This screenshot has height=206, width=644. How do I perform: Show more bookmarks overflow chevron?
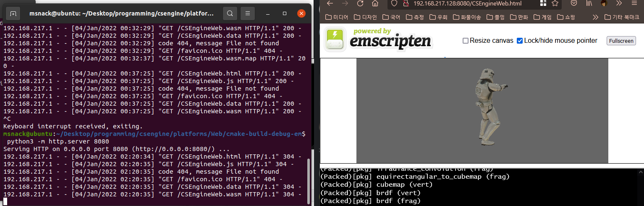(x=595, y=17)
